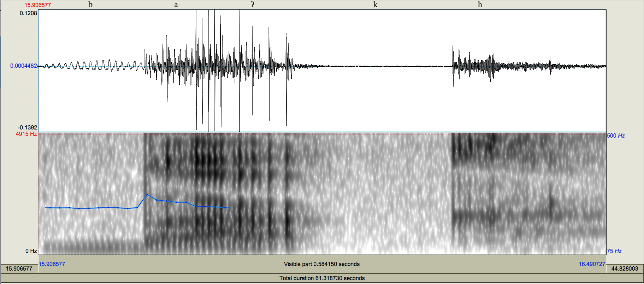644x284 pixels.
Task: Click the "h" segment label
Action: 480,5
